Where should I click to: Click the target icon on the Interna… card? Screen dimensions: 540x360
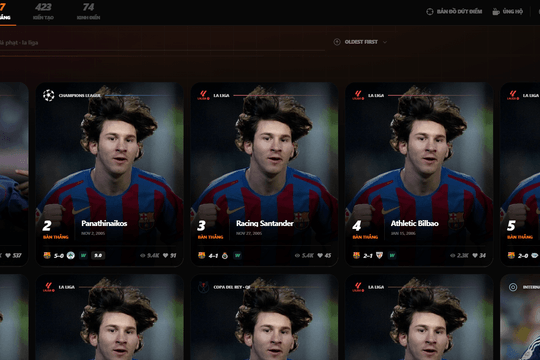[x=513, y=287]
